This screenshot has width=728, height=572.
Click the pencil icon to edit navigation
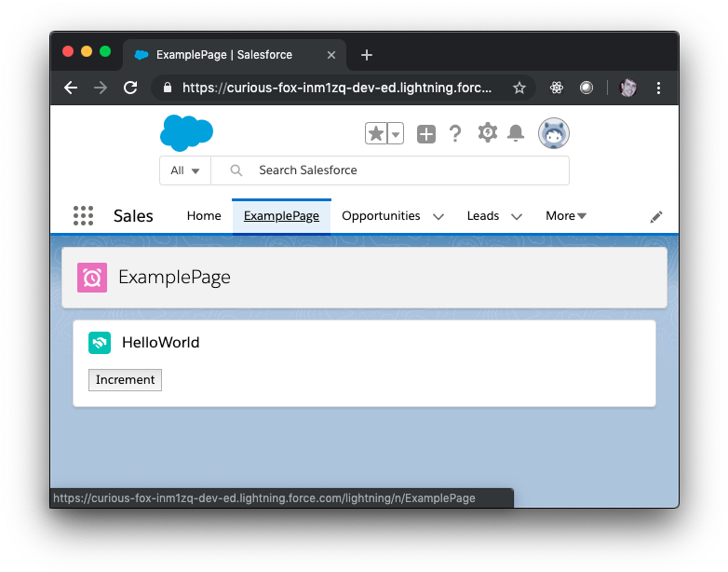coord(656,216)
